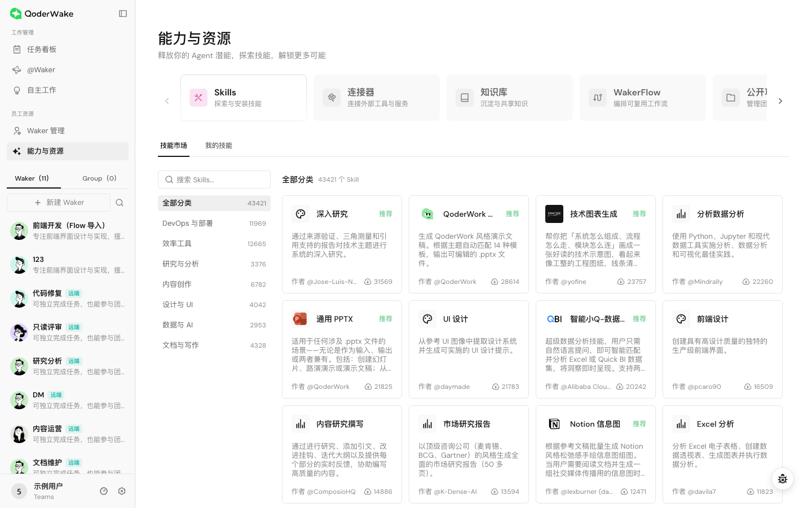Open the 123 Waker avatar

pos(19,265)
